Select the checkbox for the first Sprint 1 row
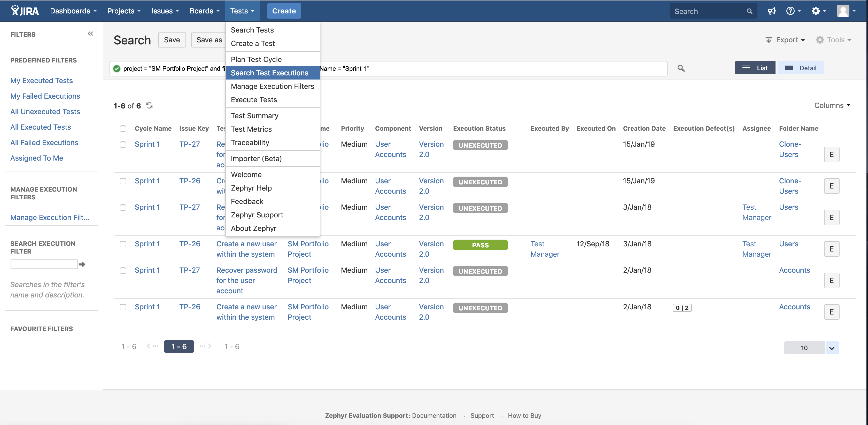This screenshot has width=868, height=425. [123, 144]
